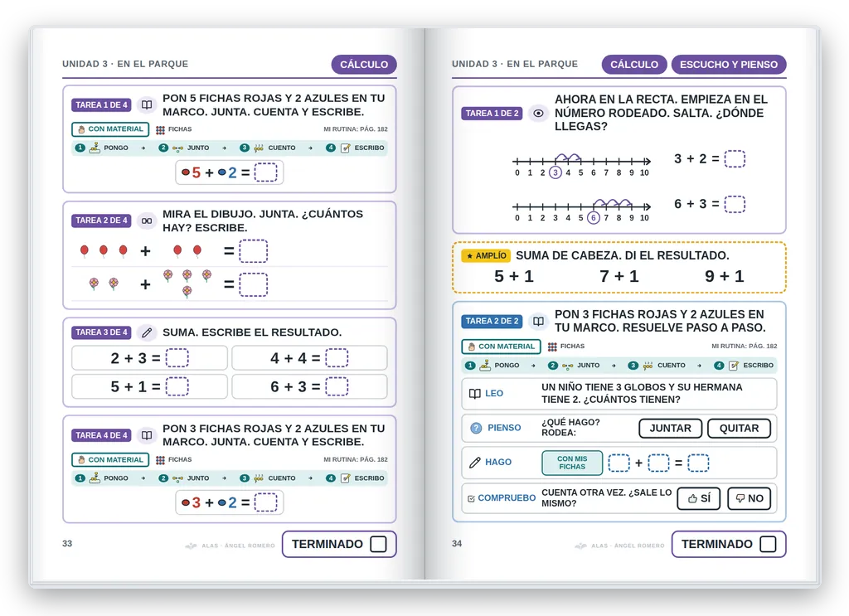Click CON MATERIAL in Tarea 4 de 4
Image resolution: width=849 pixels, height=616 pixels.
coord(110,460)
